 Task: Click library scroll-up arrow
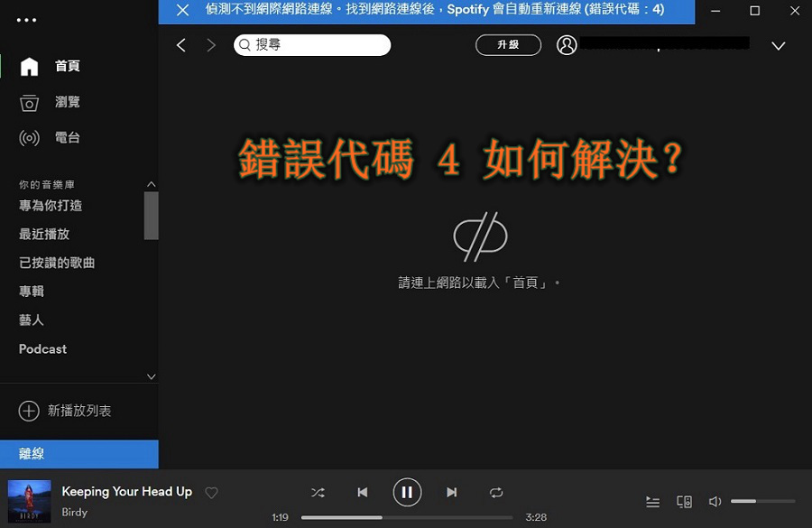tap(152, 184)
